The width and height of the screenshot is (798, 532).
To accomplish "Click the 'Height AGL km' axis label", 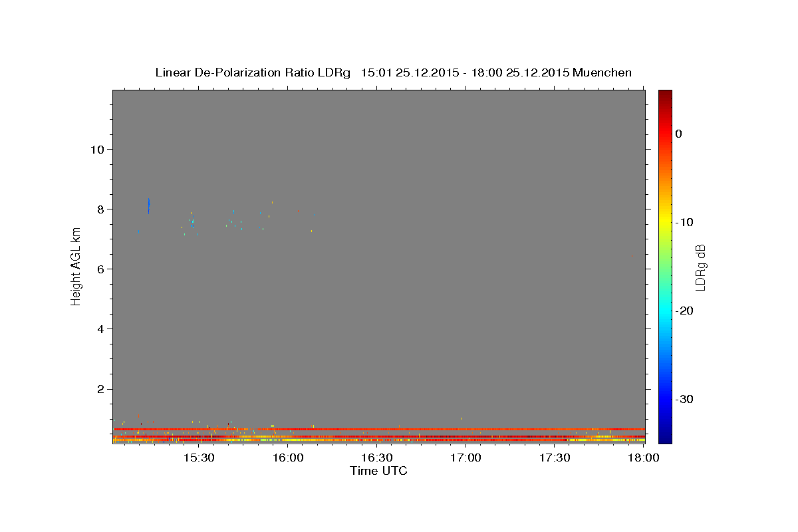I will (76, 266).
